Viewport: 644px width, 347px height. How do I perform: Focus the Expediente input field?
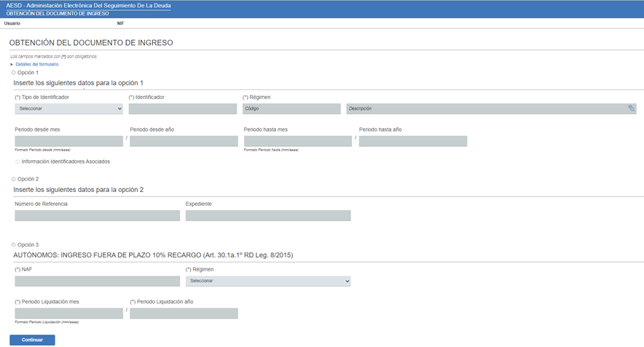tap(268, 215)
